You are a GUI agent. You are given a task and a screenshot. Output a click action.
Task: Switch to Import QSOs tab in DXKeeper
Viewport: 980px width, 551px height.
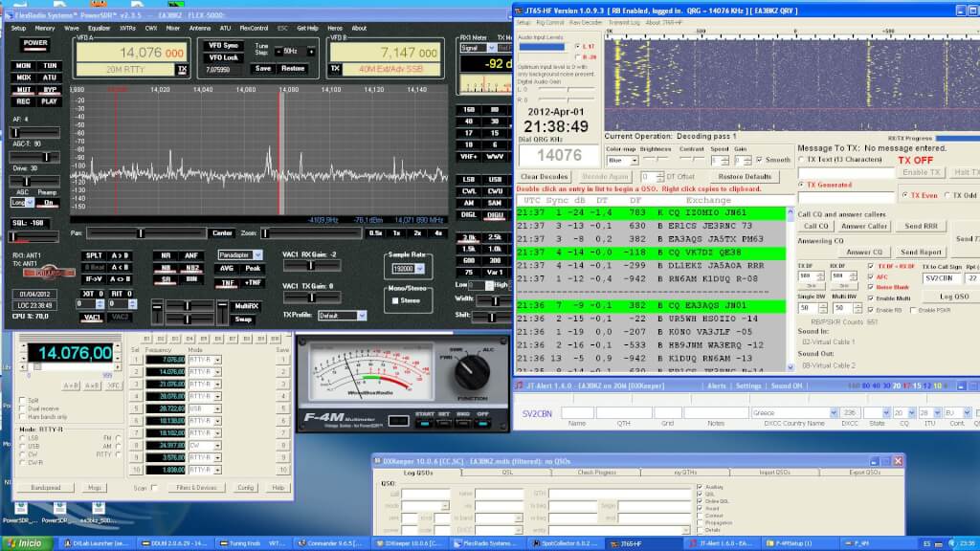click(774, 473)
